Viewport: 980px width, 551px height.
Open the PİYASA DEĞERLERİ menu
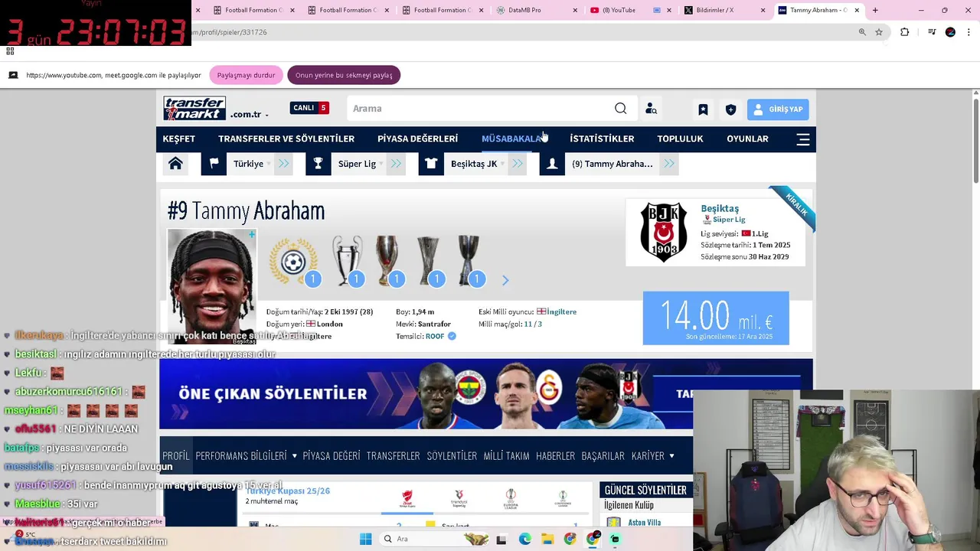[417, 139]
